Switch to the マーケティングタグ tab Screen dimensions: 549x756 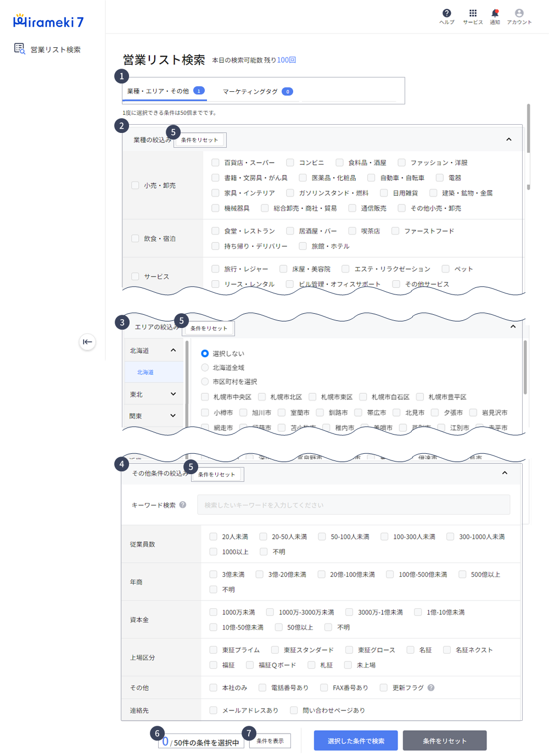click(257, 92)
